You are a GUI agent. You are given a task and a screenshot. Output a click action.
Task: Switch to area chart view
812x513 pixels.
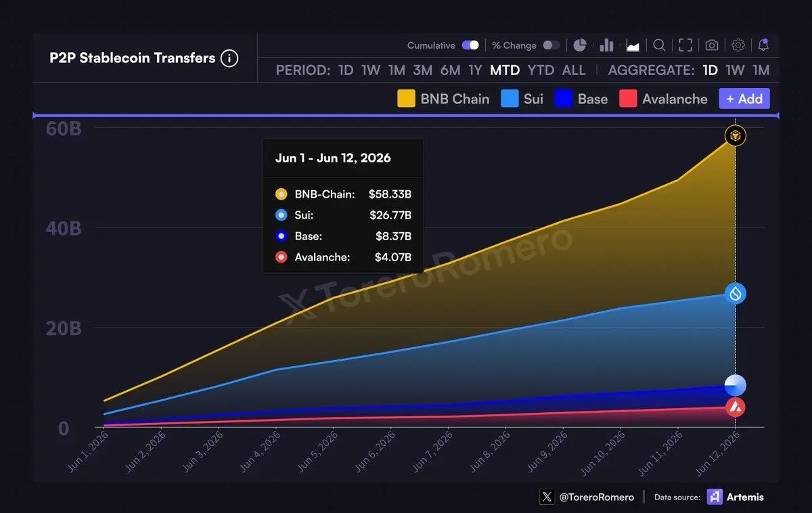coord(633,45)
